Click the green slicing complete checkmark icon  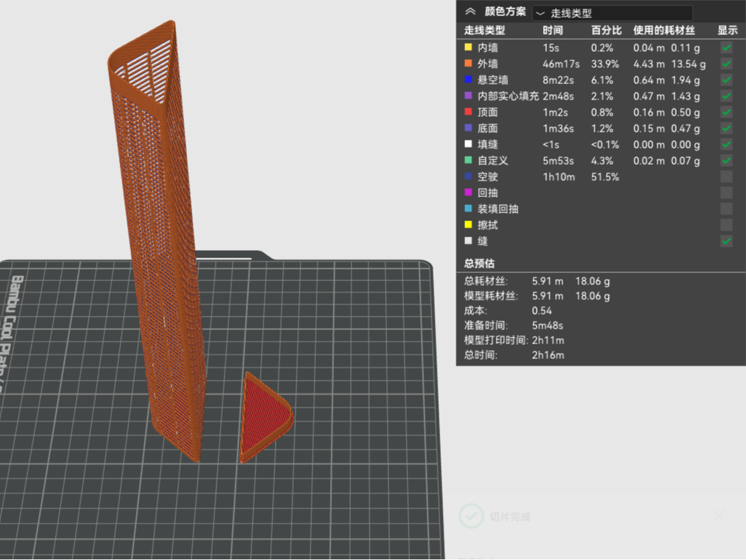tap(471, 516)
